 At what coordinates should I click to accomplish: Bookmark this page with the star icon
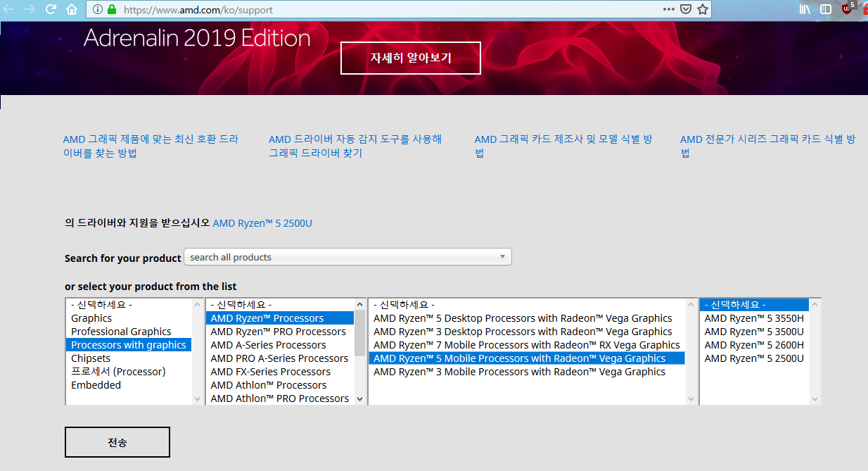[702, 10]
